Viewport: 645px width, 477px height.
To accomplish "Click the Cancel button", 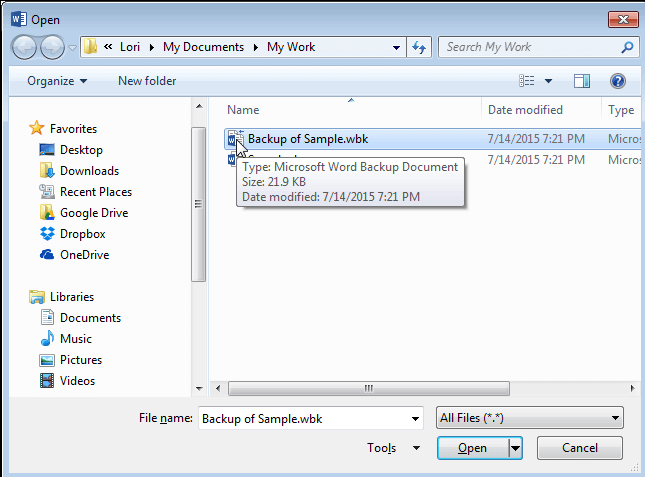I will pos(579,448).
